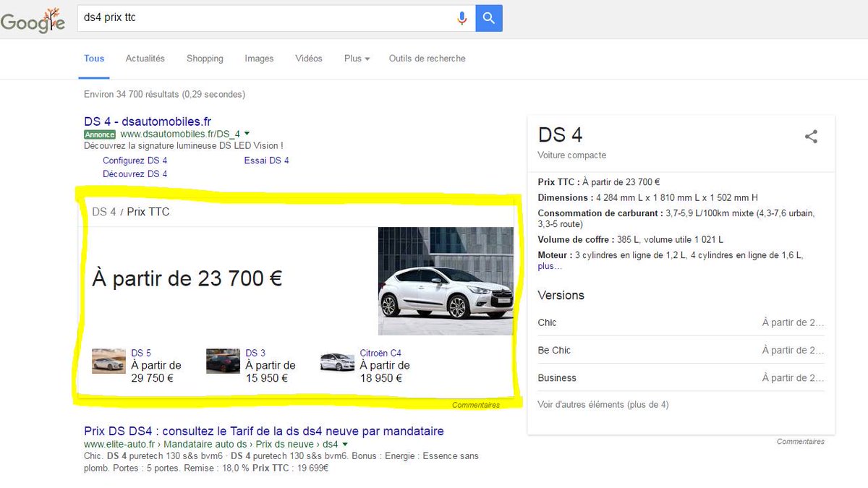The image size is (868, 488).
Task: Open the Prix DS DS4 elite-auto result title
Action: (264, 432)
